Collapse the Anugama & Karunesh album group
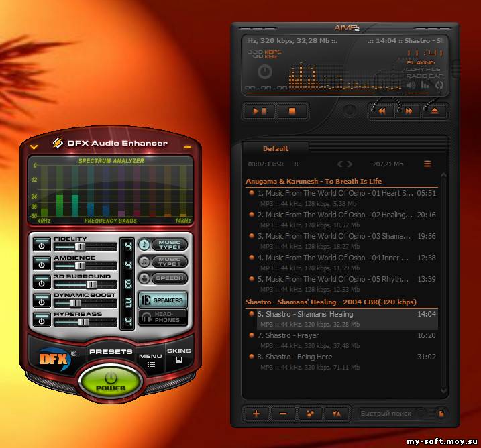The image size is (481, 448). [x=341, y=182]
